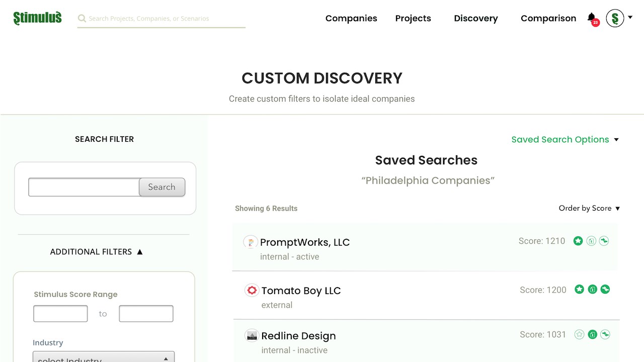The height and width of the screenshot is (362, 644).
Task: Open the Discovery menu item
Action: (x=475, y=18)
